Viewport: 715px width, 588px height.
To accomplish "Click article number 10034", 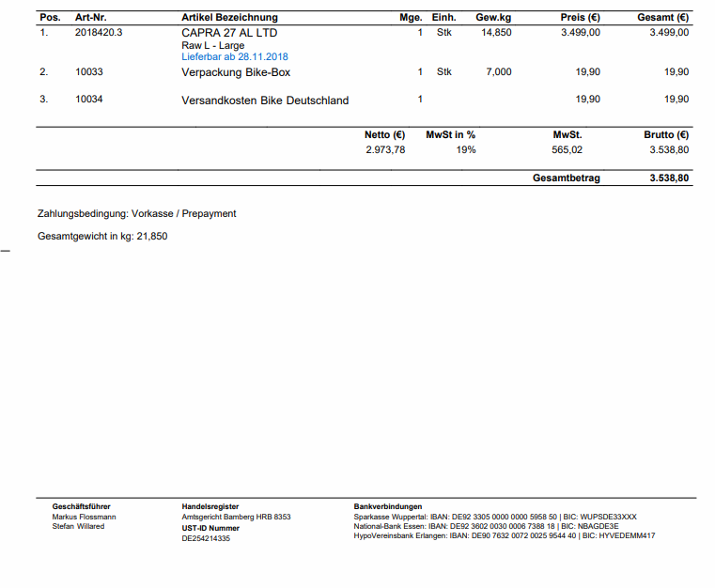I will (89, 99).
